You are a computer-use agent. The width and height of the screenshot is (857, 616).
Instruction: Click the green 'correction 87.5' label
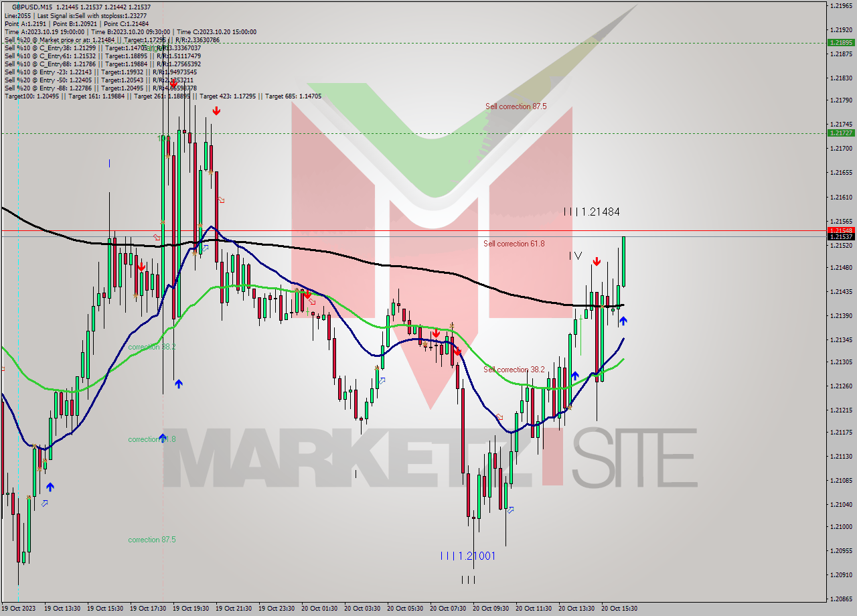click(152, 540)
